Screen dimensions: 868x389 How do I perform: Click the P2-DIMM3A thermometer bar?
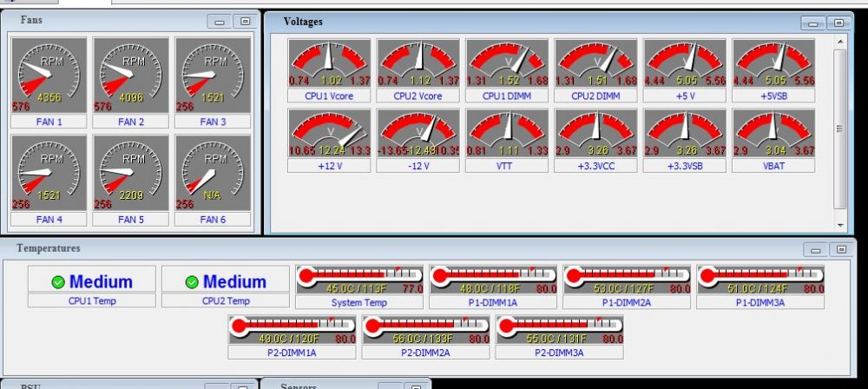[x=560, y=330]
